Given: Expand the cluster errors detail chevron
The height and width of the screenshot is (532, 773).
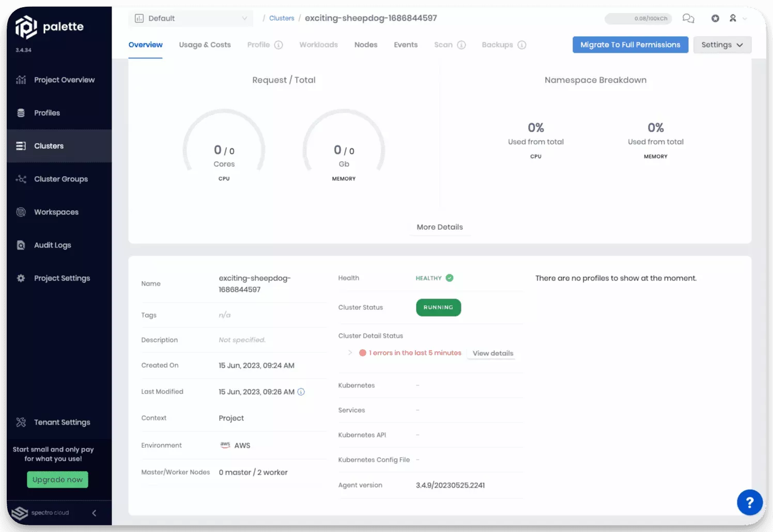Looking at the screenshot, I should point(349,352).
